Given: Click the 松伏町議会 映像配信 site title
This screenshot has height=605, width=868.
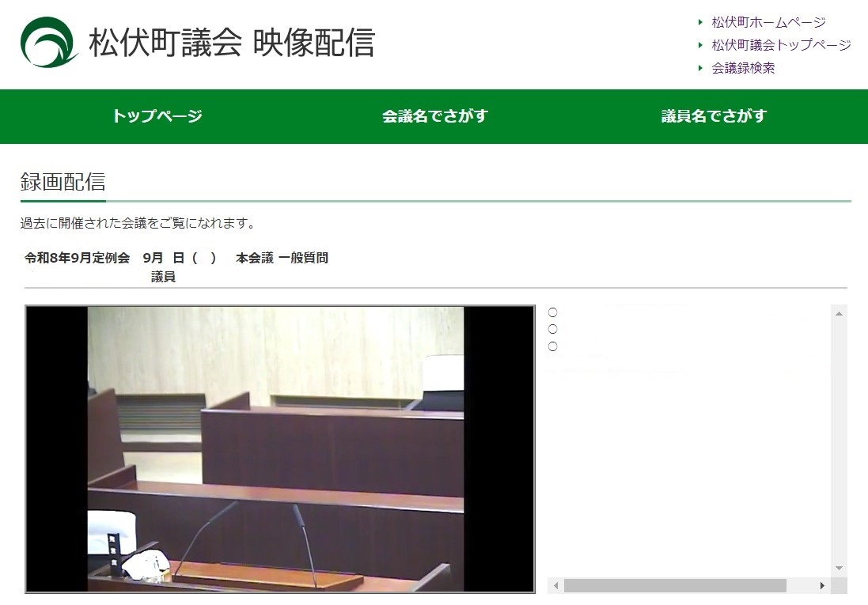Looking at the screenshot, I should (x=232, y=43).
